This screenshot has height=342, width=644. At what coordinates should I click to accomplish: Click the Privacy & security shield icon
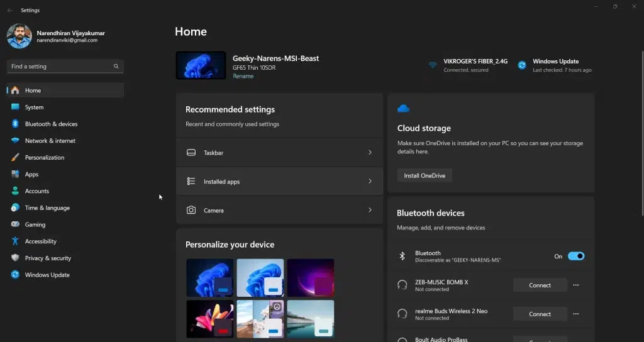click(15, 258)
